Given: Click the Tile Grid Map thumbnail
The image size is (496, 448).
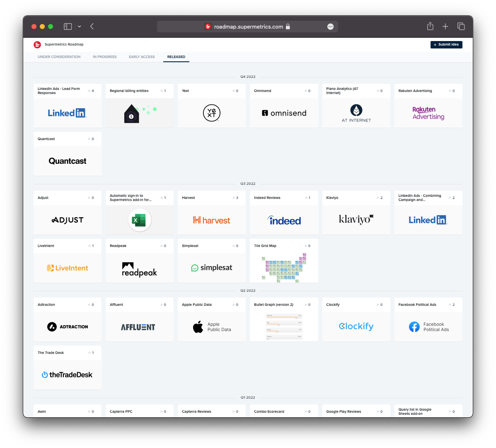Looking at the screenshot, I should pyautogui.click(x=284, y=268).
